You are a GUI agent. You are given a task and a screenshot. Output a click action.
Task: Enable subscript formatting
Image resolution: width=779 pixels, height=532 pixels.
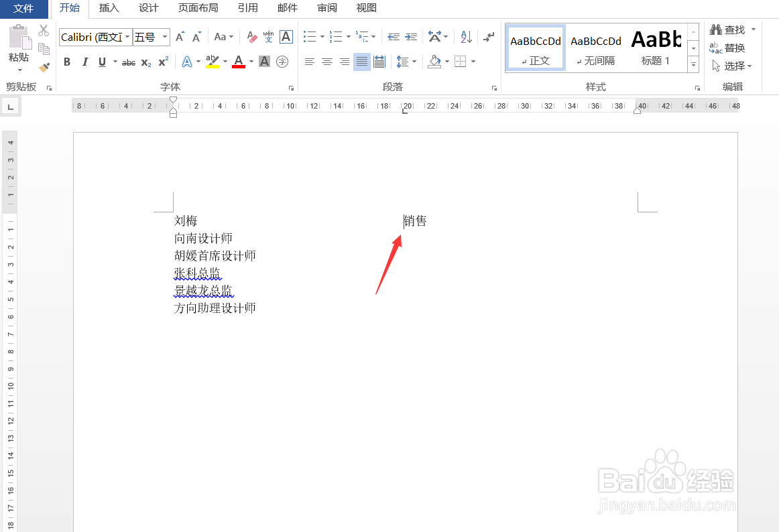(x=145, y=62)
